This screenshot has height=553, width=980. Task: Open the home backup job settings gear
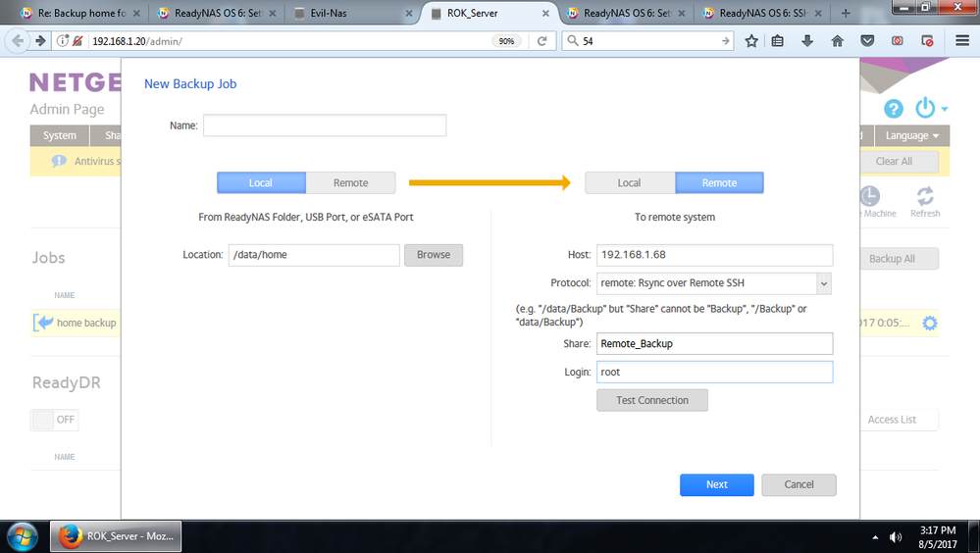point(930,323)
